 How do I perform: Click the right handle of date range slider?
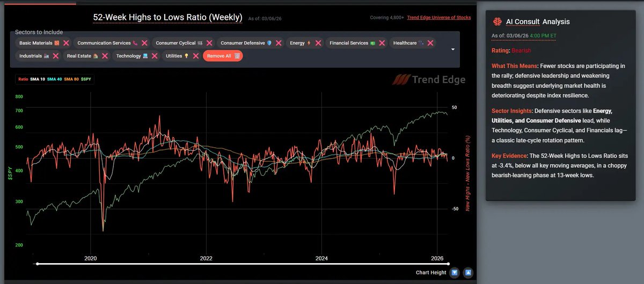pyautogui.click(x=448, y=264)
